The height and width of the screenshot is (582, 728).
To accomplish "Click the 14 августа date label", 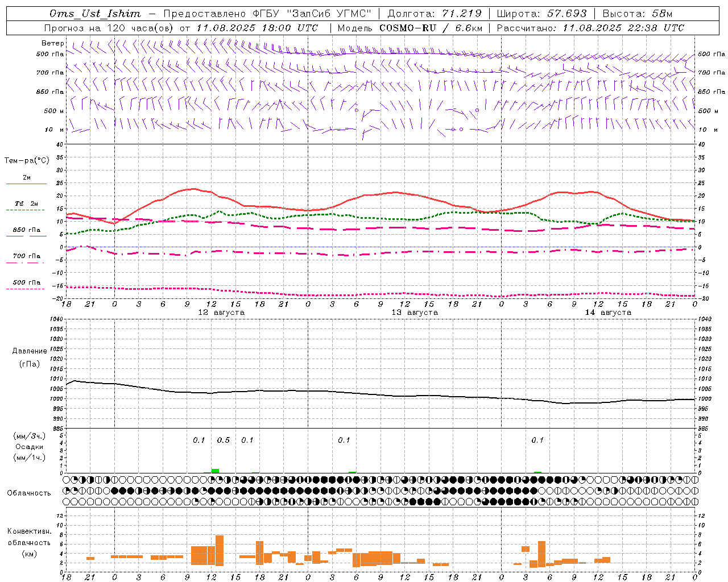I will (608, 313).
